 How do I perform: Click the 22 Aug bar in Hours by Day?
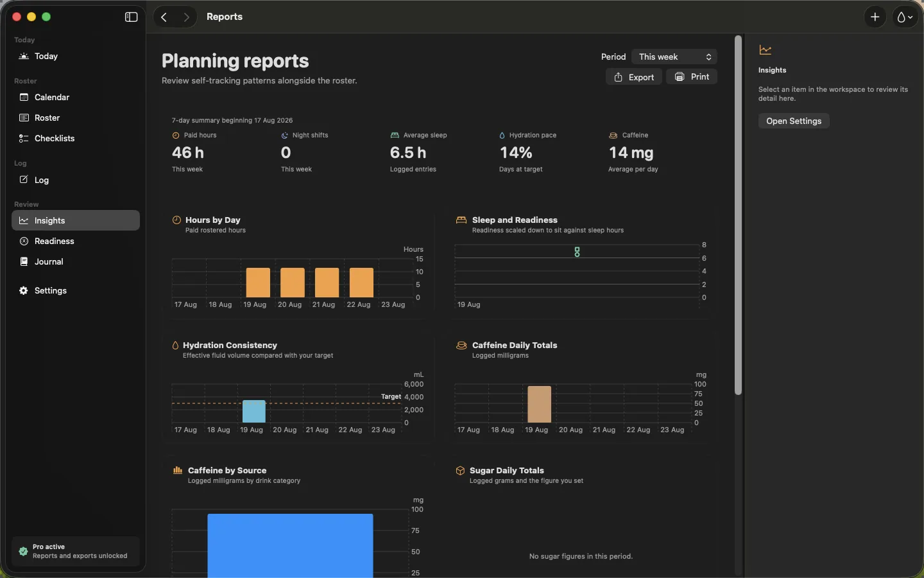[x=362, y=283]
